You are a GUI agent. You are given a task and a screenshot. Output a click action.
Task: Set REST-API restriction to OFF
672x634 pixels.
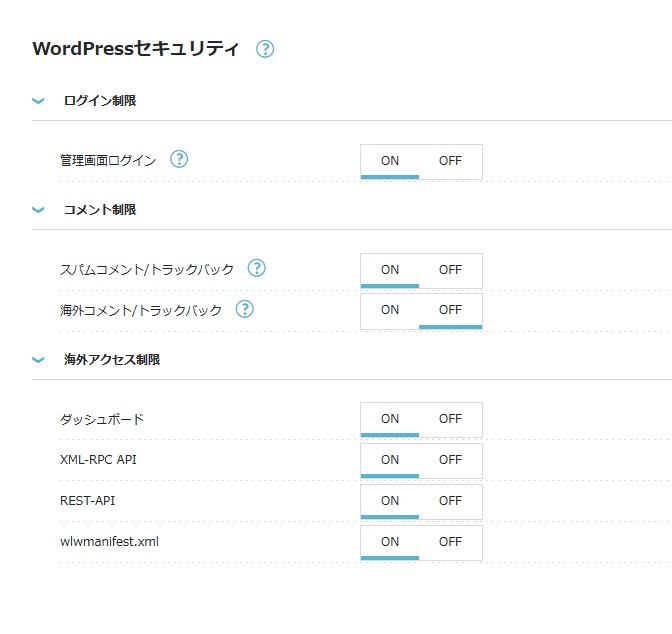(x=450, y=501)
